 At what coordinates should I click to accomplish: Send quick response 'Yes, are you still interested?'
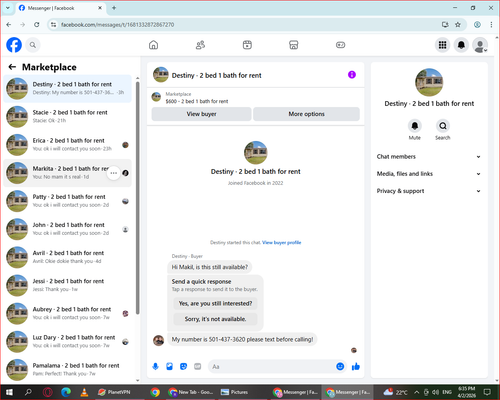click(x=215, y=303)
